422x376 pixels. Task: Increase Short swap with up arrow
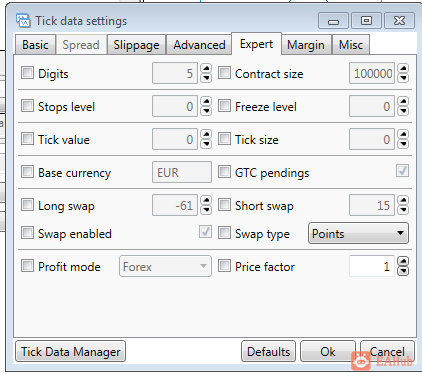[x=403, y=200]
